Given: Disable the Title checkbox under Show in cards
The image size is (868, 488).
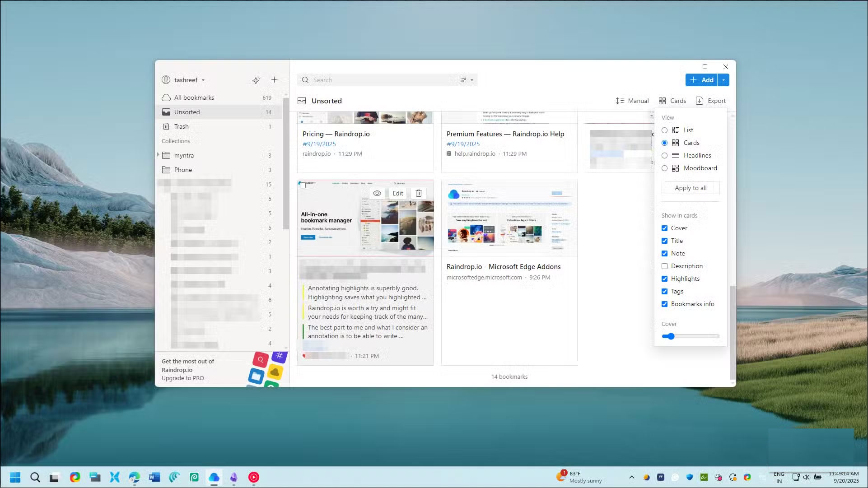Looking at the screenshot, I should [664, 241].
